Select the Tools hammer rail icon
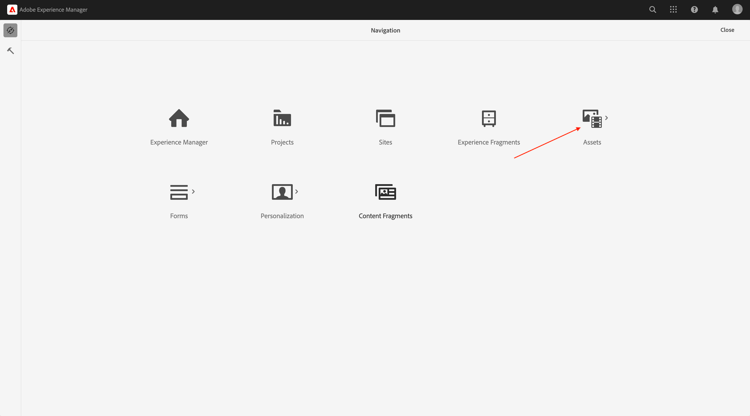Image resolution: width=750 pixels, height=416 pixels. coord(11,51)
